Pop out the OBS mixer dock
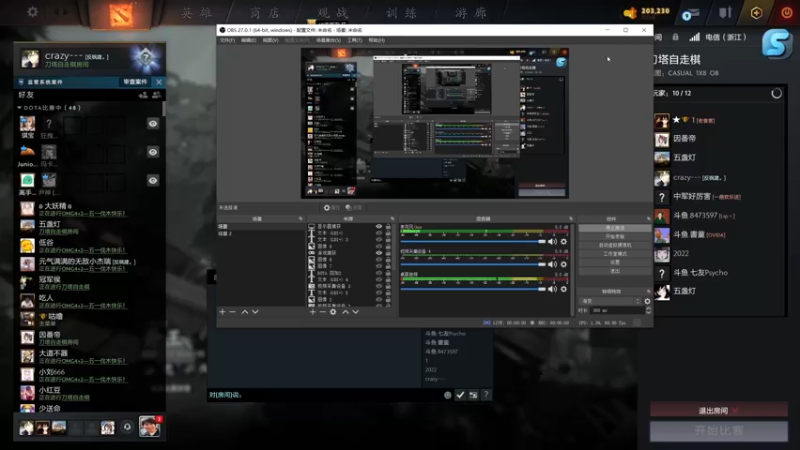The width and height of the screenshot is (800, 450). pos(571,219)
